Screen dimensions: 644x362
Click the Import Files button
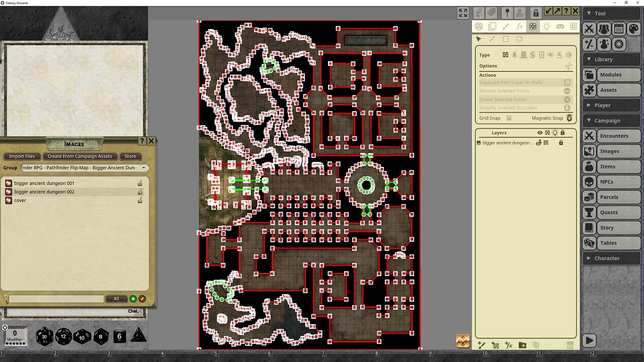(22, 156)
